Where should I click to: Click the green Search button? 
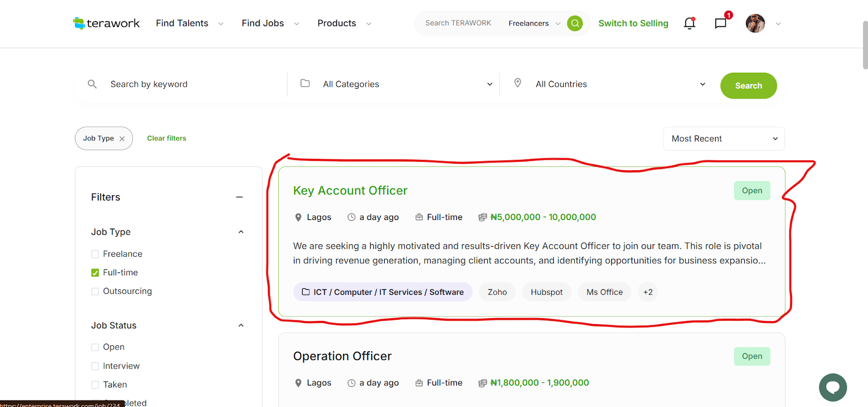coord(748,86)
